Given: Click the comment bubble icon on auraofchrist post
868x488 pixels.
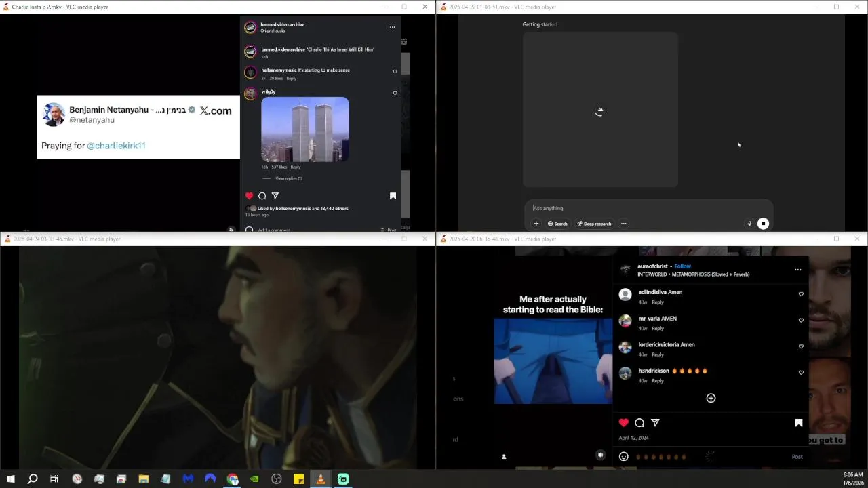Looking at the screenshot, I should pyautogui.click(x=639, y=423).
